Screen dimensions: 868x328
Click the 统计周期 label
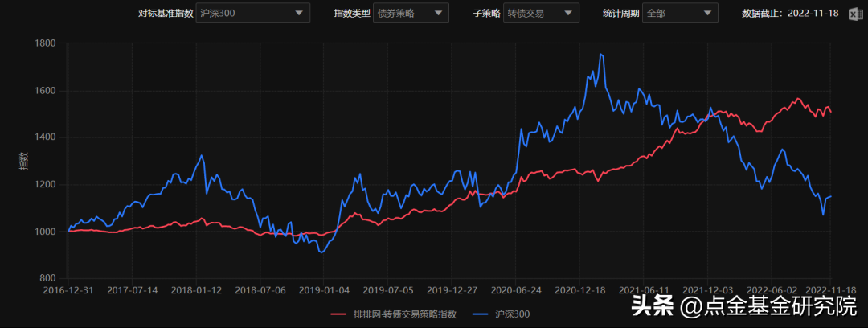(x=620, y=14)
